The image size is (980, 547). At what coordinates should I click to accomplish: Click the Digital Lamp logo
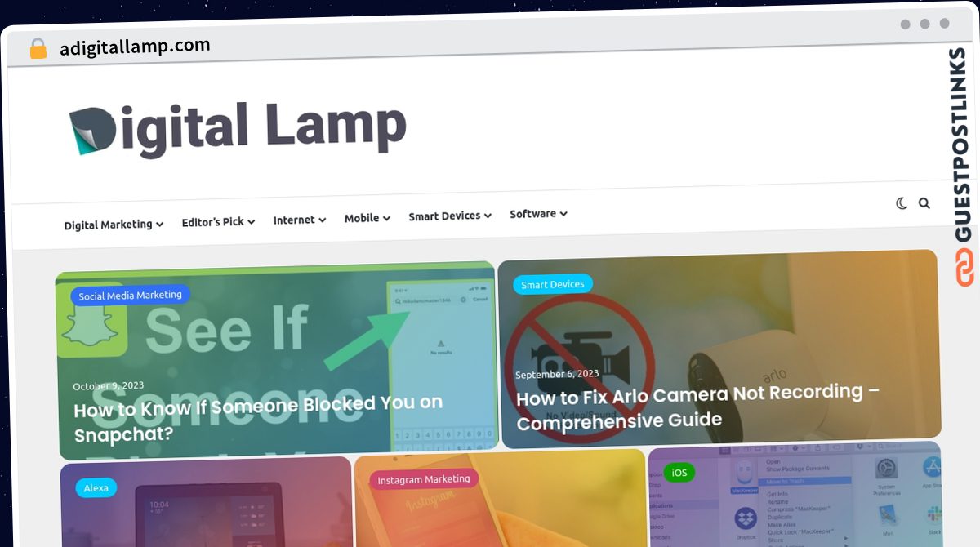(x=238, y=129)
